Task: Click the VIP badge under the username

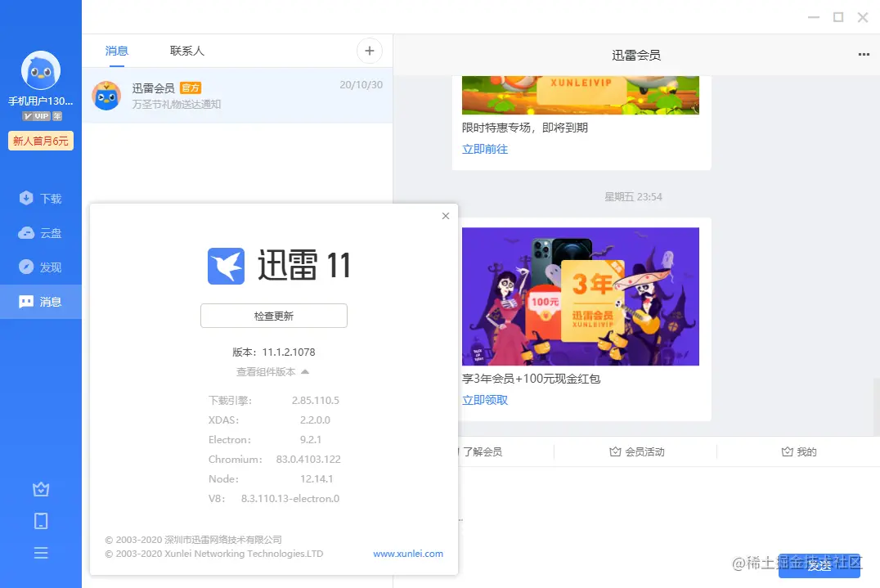Action: click(x=42, y=116)
